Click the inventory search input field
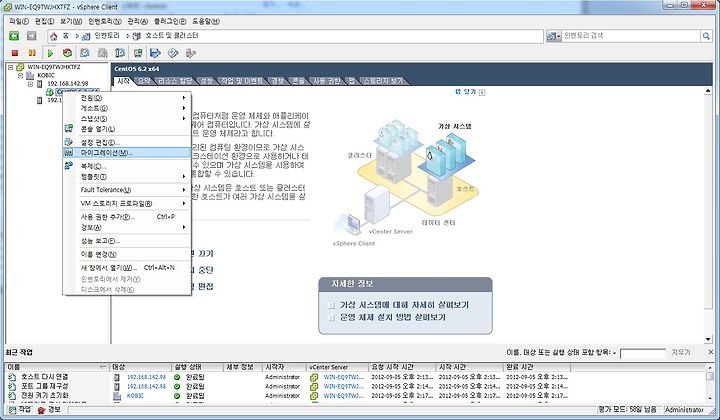 630,35
